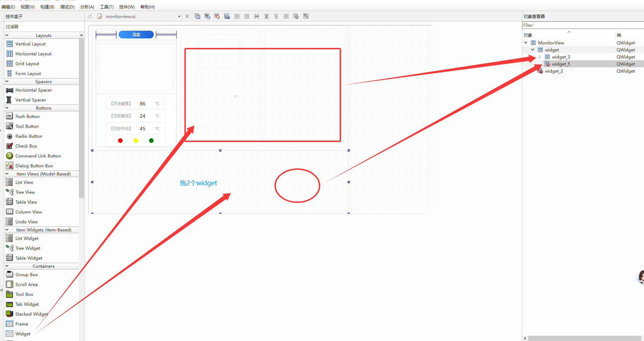Click the Adjust Size toolbar icon
This screenshot has width=644, height=341.
pyautogui.click(x=306, y=16)
